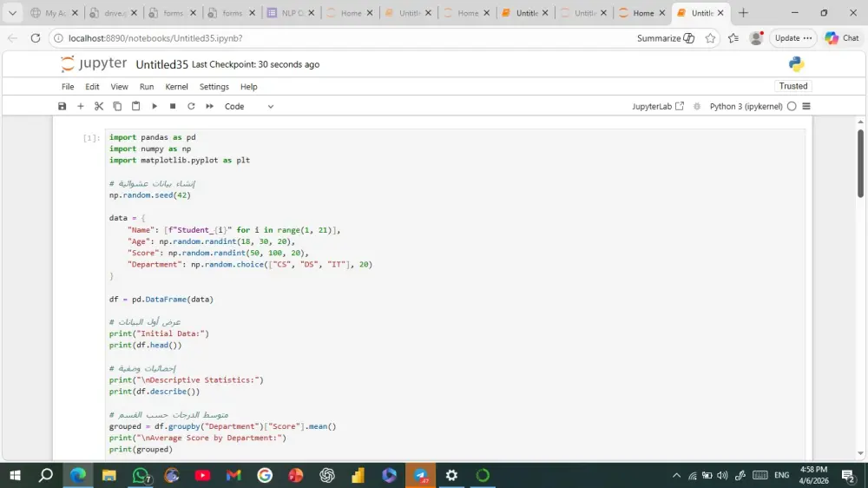Open the browser favorites list icon
This screenshot has width=868, height=488.
(x=733, y=38)
